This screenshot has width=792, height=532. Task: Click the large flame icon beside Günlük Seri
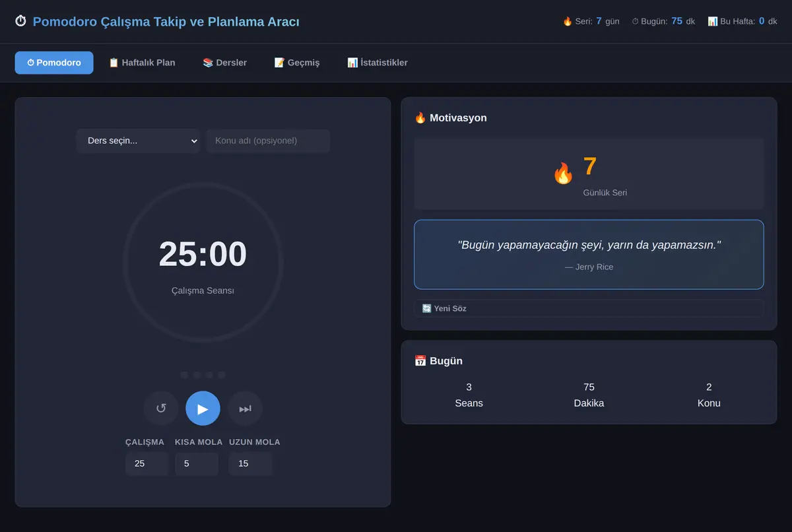click(x=563, y=174)
